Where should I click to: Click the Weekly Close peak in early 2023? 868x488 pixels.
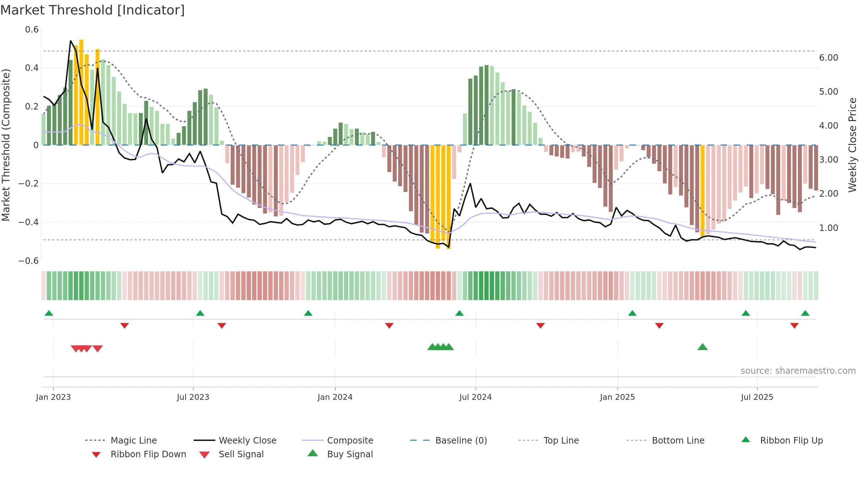coord(71,41)
